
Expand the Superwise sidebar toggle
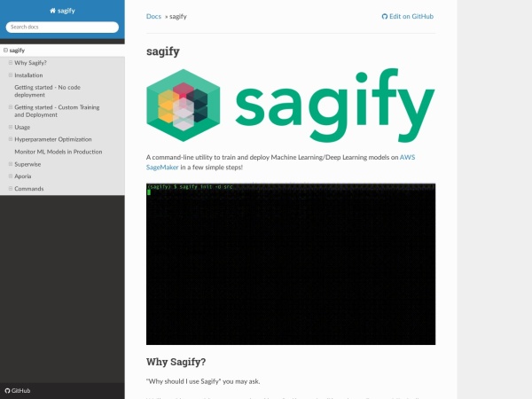(x=11, y=164)
